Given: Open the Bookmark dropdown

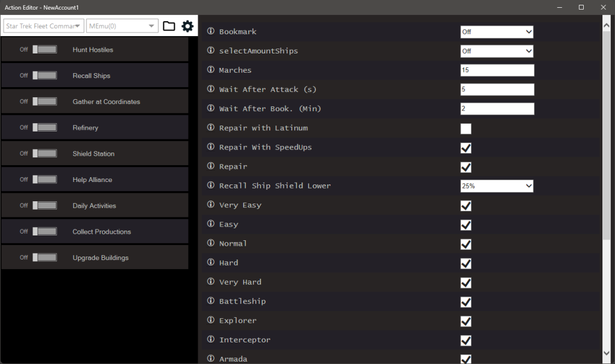Looking at the screenshot, I should (497, 31).
